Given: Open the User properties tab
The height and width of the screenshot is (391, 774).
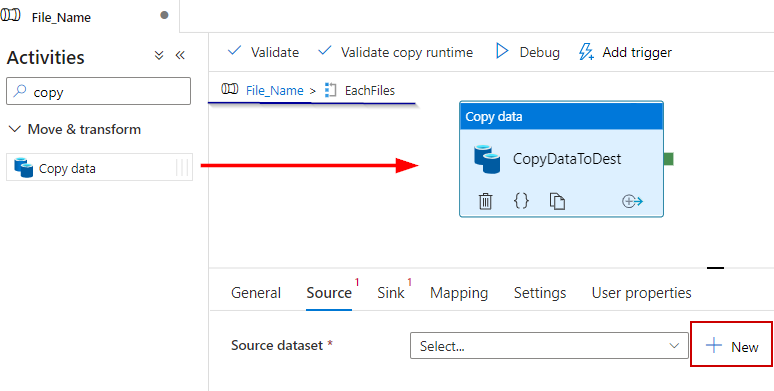Looking at the screenshot, I should (x=642, y=293).
